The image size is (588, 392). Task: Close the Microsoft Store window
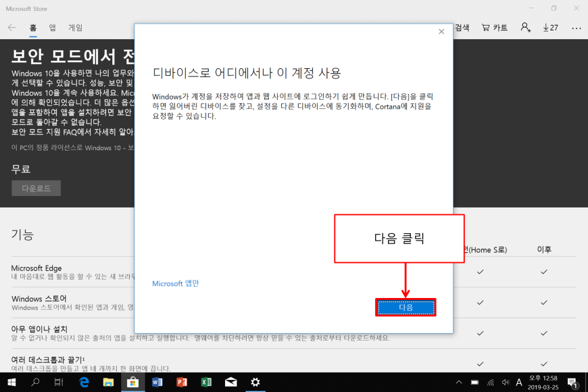point(577,8)
